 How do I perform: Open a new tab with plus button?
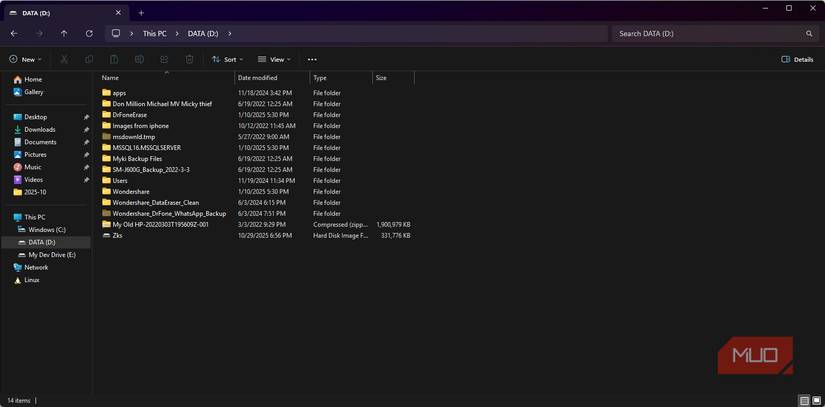click(x=141, y=13)
